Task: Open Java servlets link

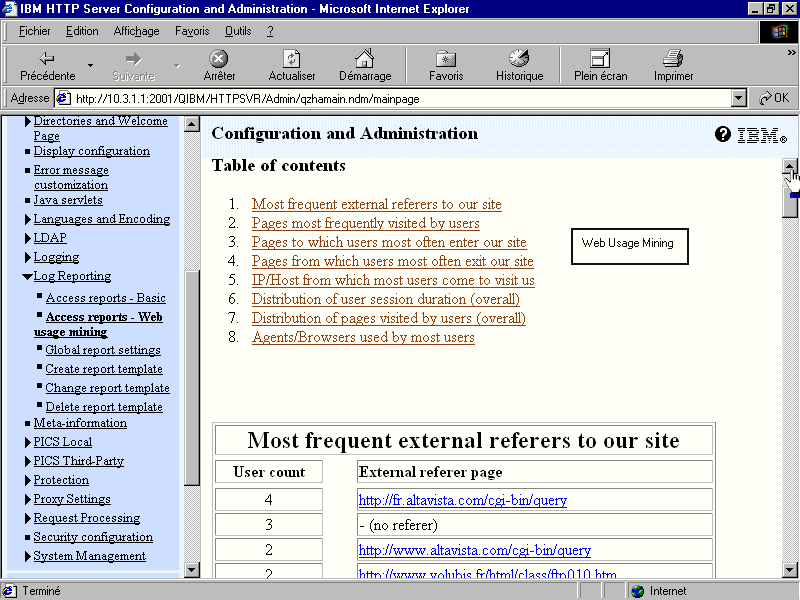Action: pyautogui.click(x=68, y=200)
